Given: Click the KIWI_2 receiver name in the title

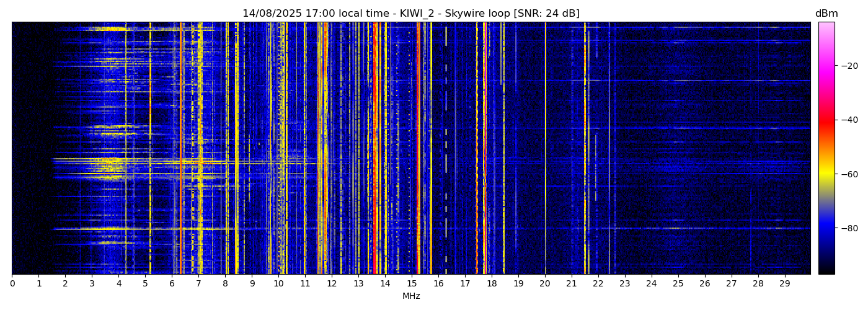Looking at the screenshot, I should (412, 14).
